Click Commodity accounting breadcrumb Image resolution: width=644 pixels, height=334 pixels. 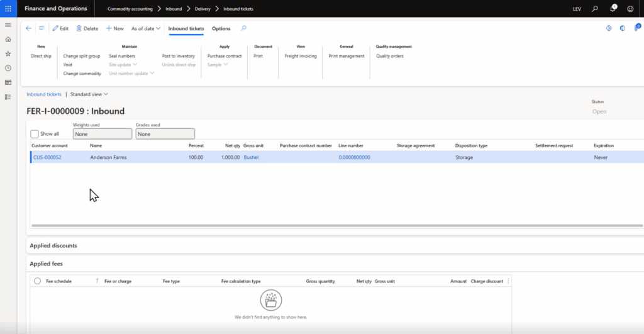pos(130,9)
